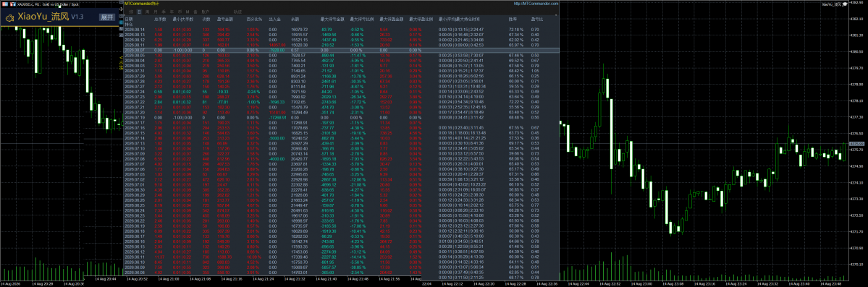
Task: Switch to the 月 monthly tab
Action: tap(156, 12)
